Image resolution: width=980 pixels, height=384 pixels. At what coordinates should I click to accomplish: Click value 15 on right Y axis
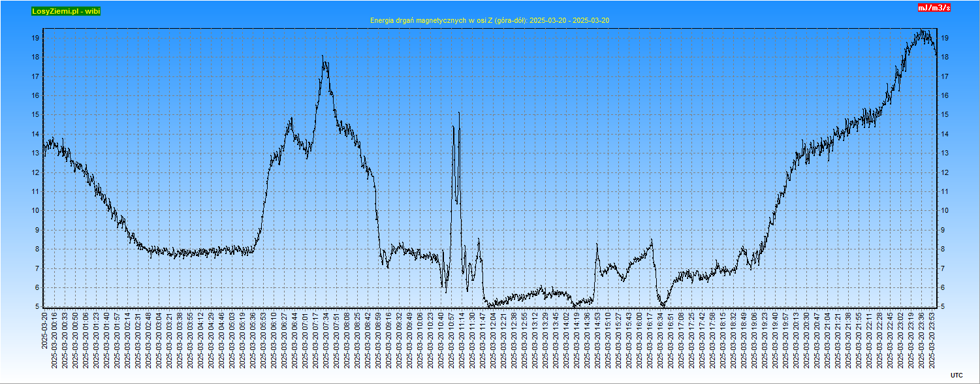[945, 115]
